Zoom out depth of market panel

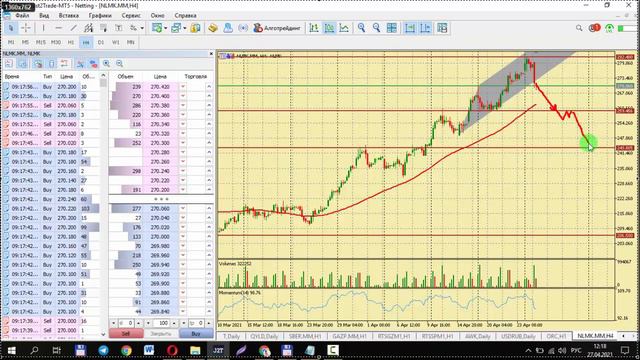pos(119,64)
